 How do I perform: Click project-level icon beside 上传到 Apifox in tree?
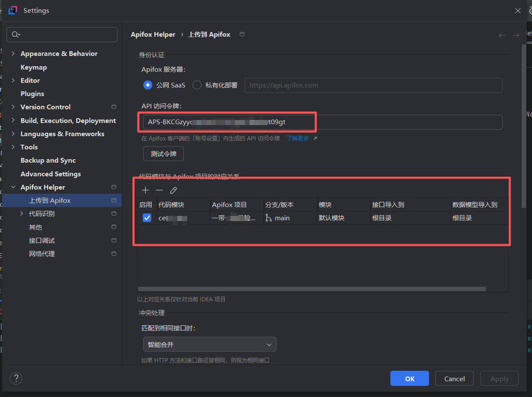point(114,200)
